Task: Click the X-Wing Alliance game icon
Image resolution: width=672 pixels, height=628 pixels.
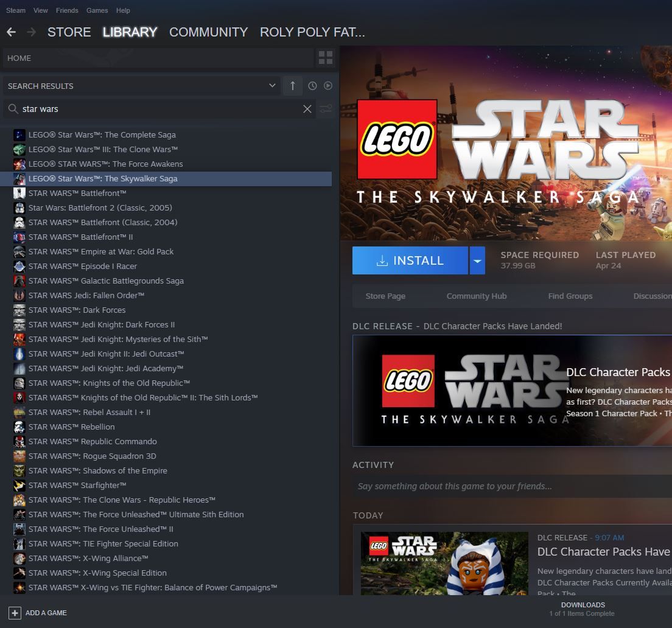Action: point(19,558)
